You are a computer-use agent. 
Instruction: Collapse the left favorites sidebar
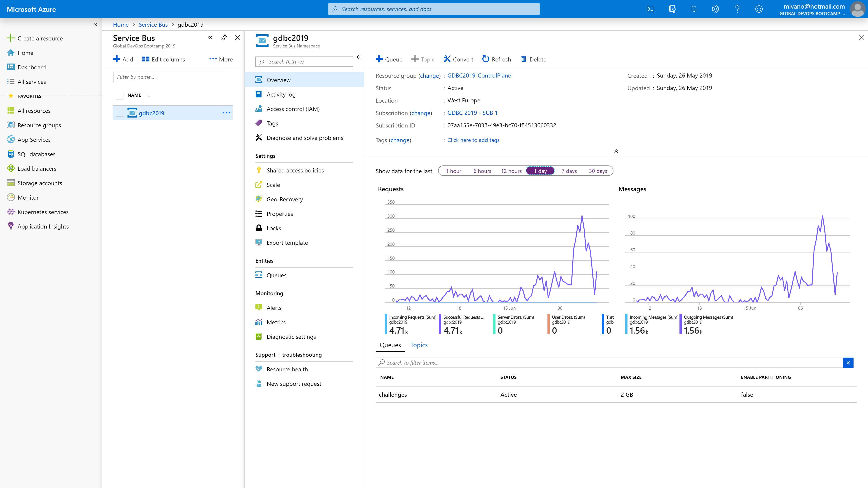coord(95,24)
